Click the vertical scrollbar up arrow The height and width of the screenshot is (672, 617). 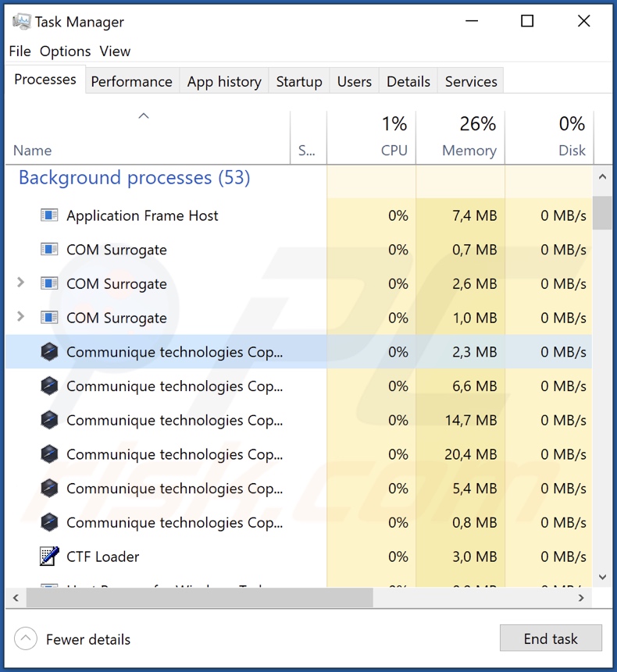coord(602,176)
